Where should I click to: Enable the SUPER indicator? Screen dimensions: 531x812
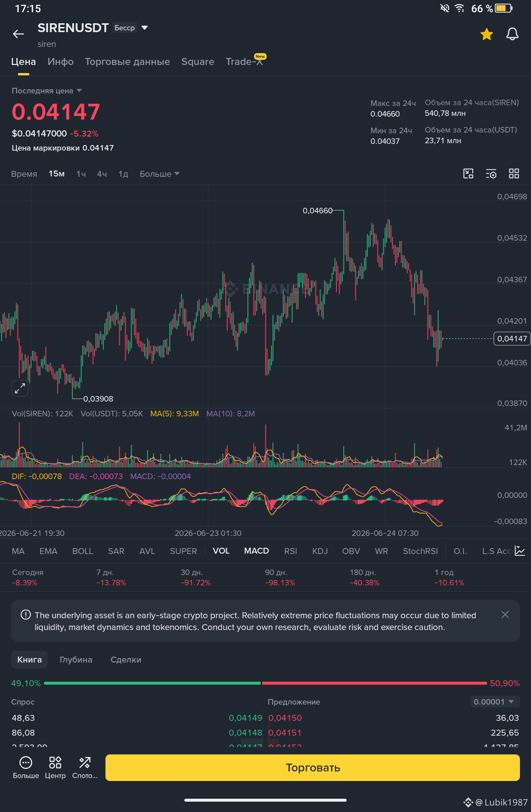[183, 551]
